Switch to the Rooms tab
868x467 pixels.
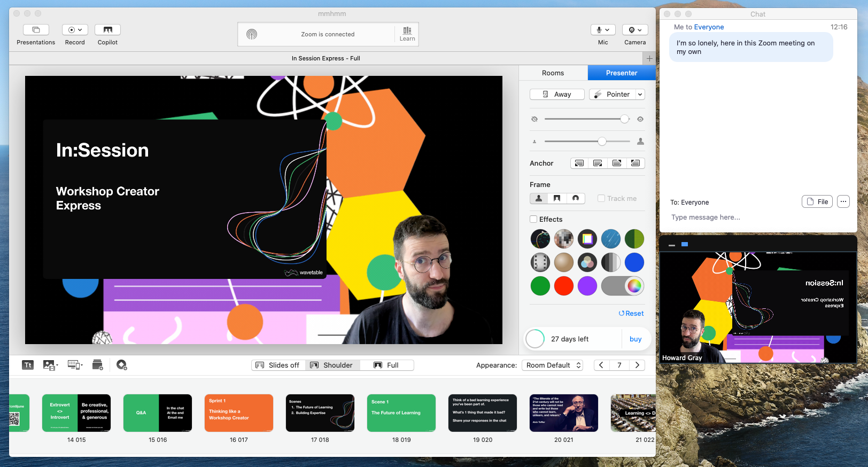pyautogui.click(x=553, y=73)
